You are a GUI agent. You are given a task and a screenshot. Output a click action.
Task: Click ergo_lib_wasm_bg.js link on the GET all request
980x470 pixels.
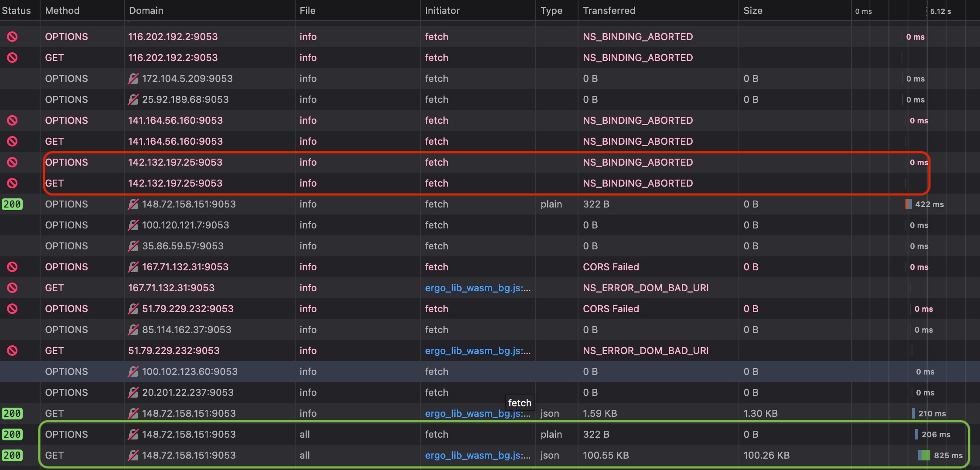(x=478, y=455)
